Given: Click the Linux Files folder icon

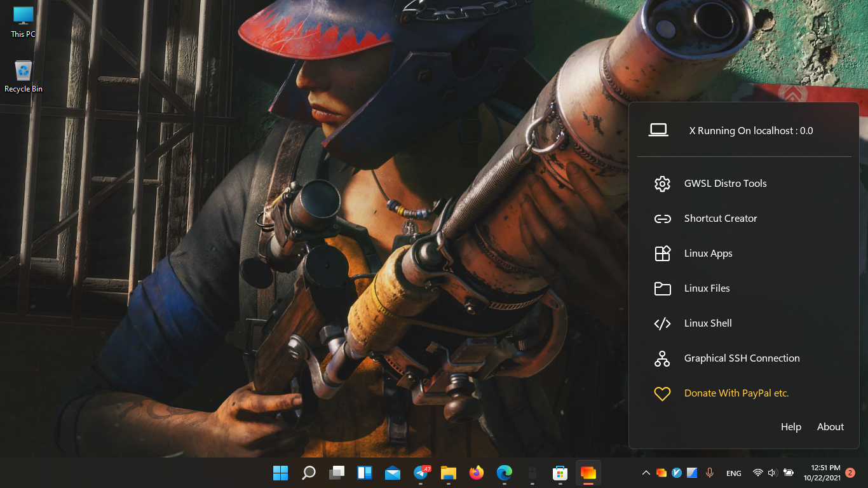Looking at the screenshot, I should coord(662,288).
